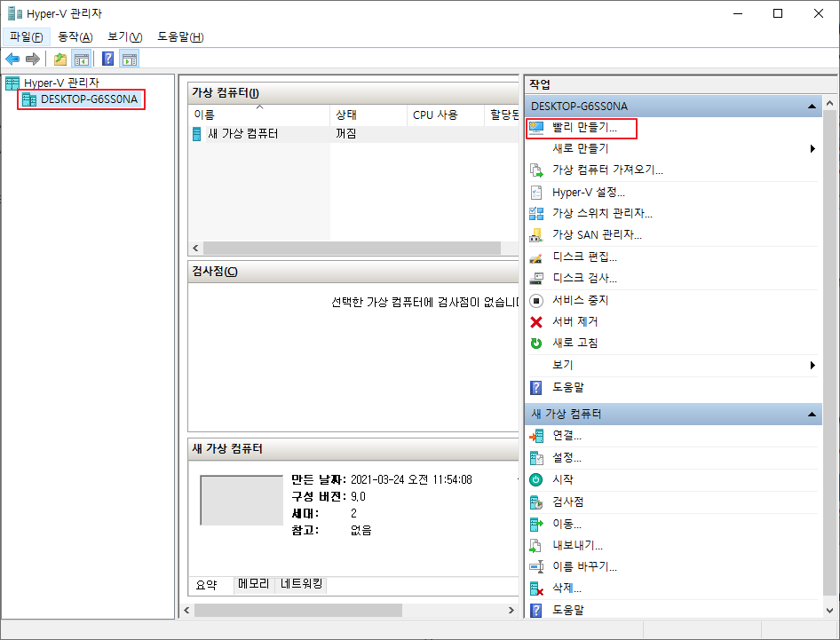Click the 설정 settings icon for the VM

pyautogui.click(x=536, y=458)
